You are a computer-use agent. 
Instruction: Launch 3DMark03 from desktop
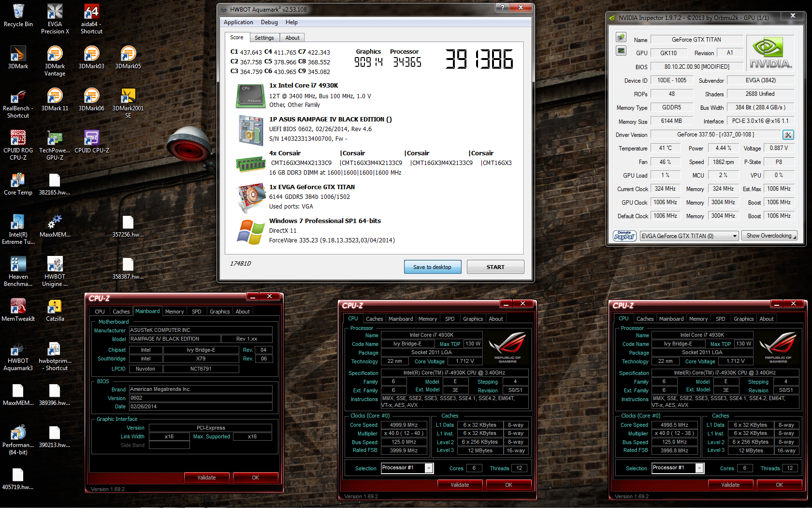[91, 57]
